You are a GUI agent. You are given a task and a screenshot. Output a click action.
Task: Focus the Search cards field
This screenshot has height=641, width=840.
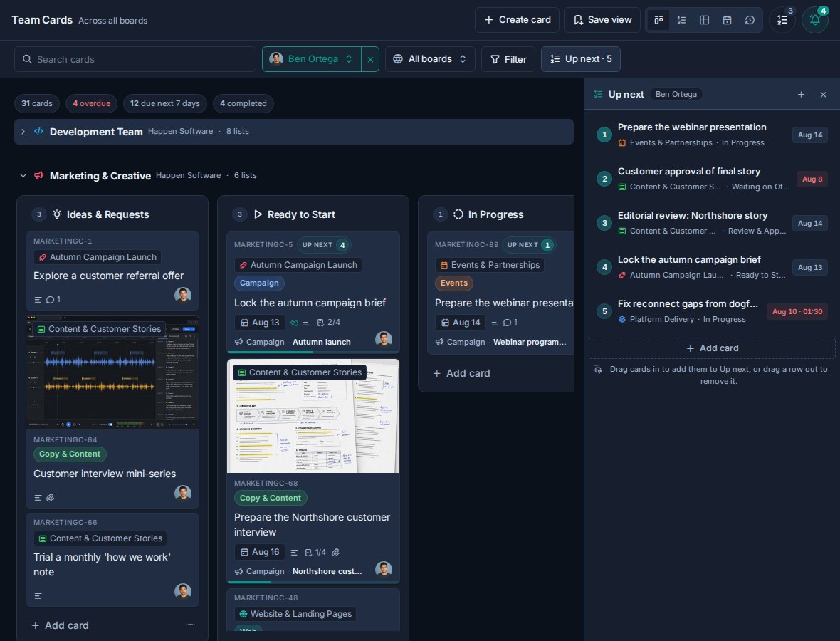pyautogui.click(x=135, y=59)
